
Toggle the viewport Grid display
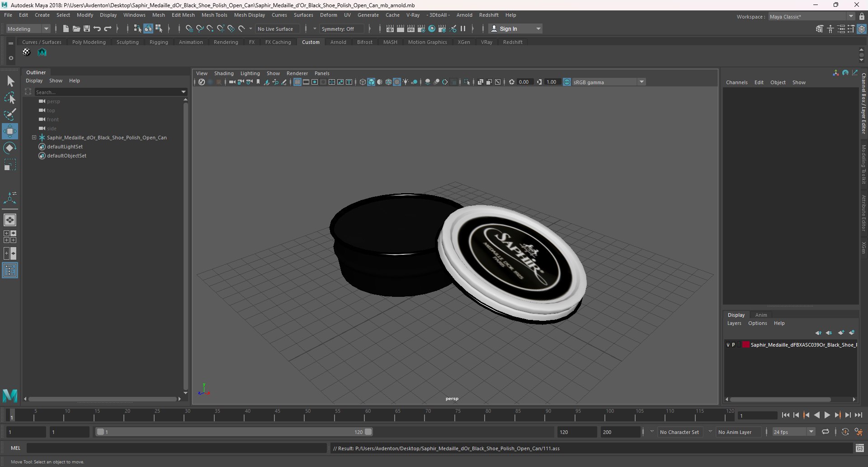(x=297, y=82)
